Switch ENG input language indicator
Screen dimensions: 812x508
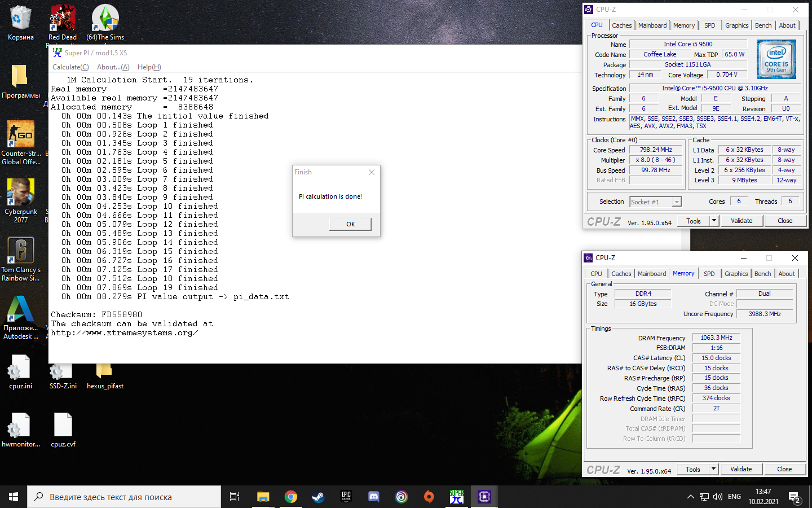click(734, 497)
